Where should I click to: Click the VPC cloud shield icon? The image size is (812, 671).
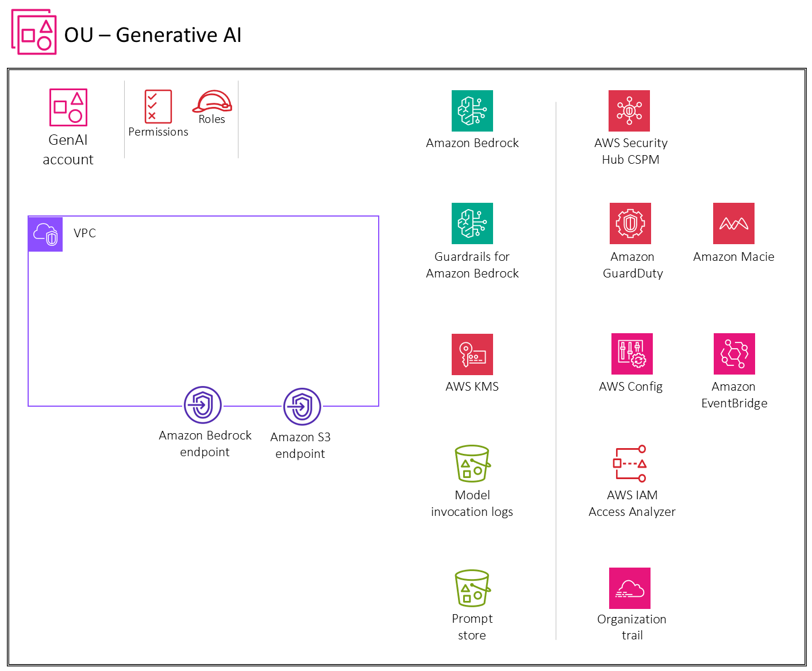(45, 234)
